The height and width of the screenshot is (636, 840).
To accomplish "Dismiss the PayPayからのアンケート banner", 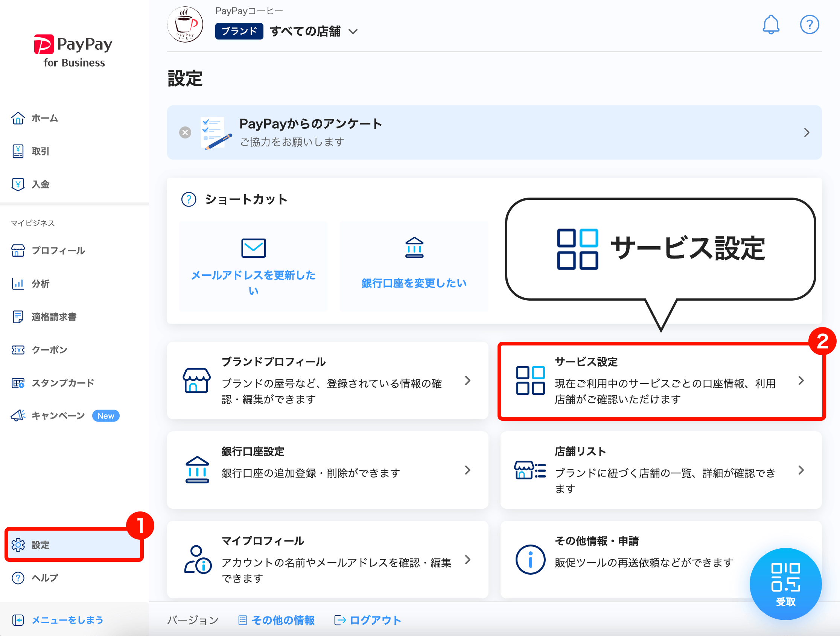I will pyautogui.click(x=185, y=132).
